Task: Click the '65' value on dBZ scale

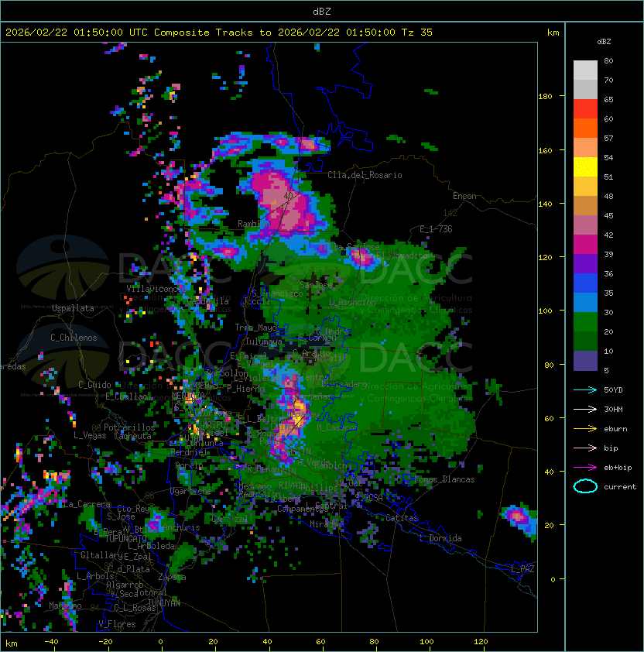Action: pos(608,99)
